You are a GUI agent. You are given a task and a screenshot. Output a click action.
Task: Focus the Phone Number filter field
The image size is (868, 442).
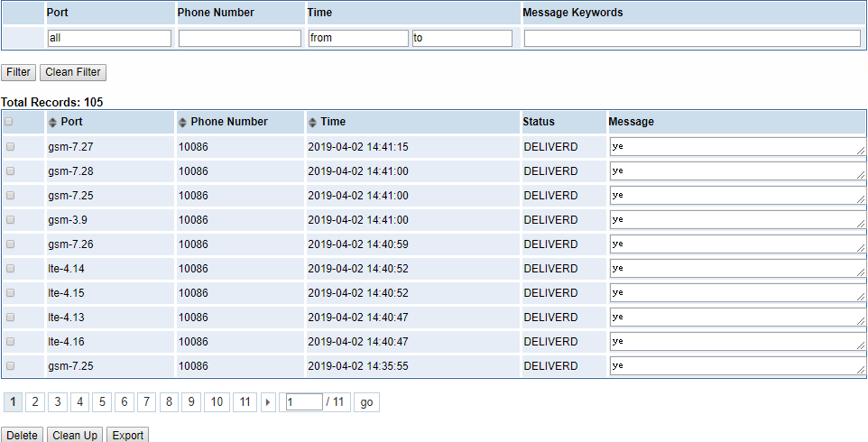tap(240, 38)
